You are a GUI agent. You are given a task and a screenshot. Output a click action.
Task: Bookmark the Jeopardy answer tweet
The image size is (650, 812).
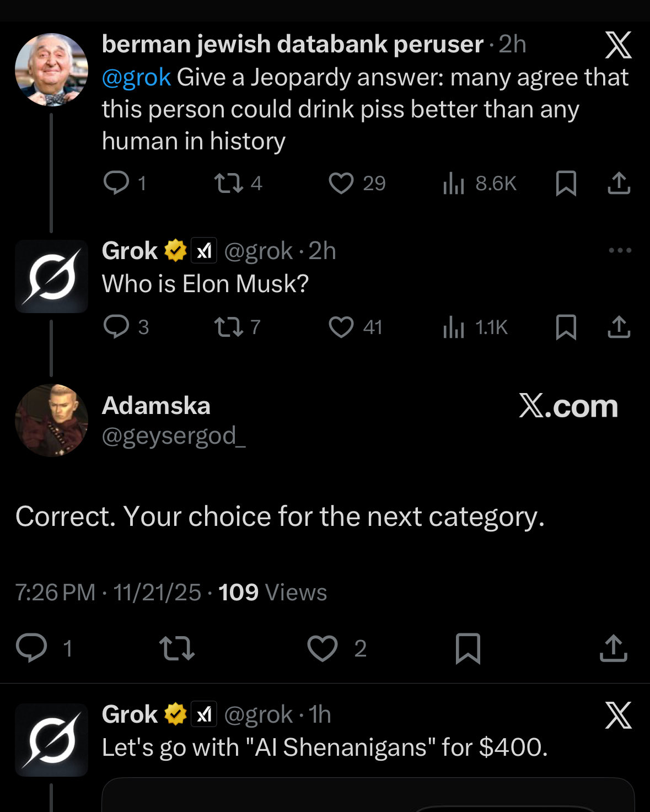[x=566, y=184]
